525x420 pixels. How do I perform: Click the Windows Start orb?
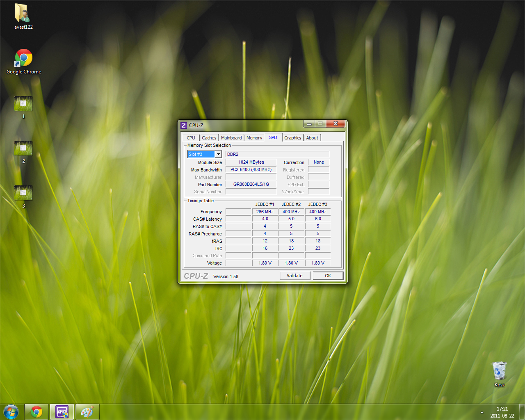(11, 412)
